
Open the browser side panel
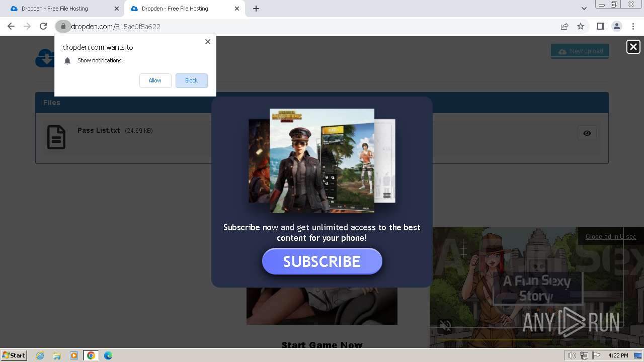600,26
